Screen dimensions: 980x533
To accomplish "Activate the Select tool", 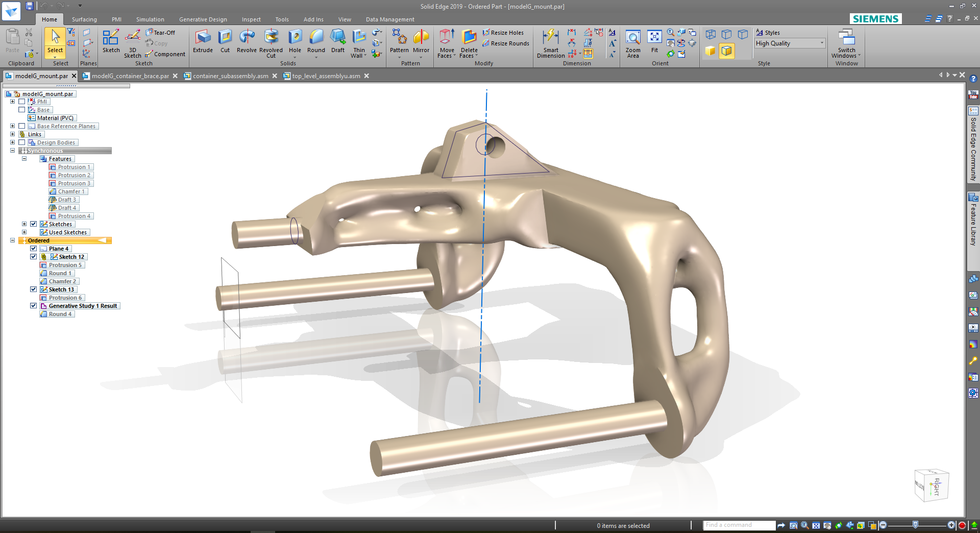I will (55, 42).
